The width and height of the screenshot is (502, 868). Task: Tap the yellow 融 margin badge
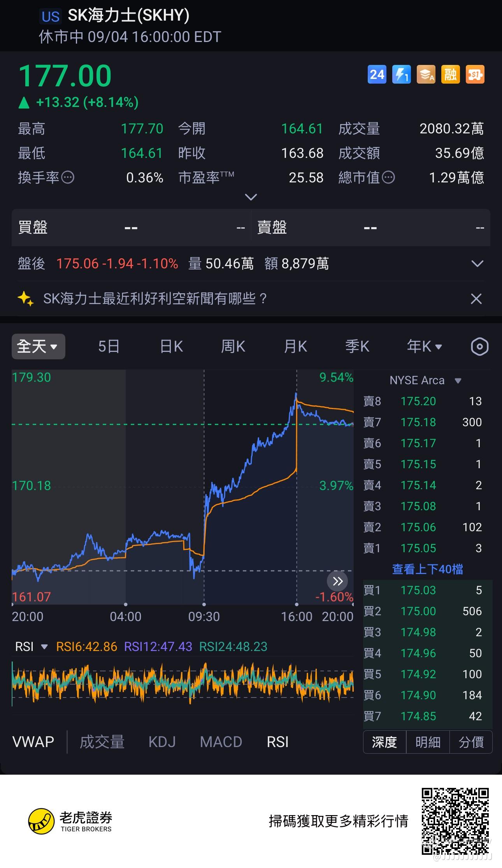450,74
